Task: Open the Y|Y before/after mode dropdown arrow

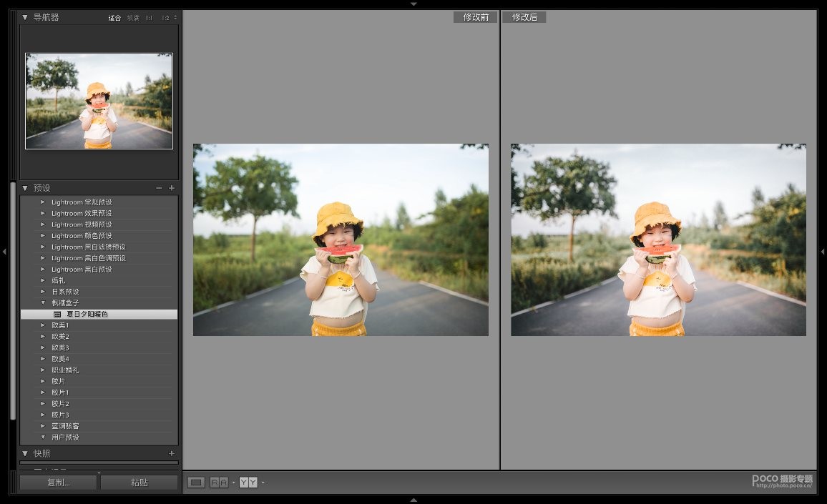Action: [263, 483]
